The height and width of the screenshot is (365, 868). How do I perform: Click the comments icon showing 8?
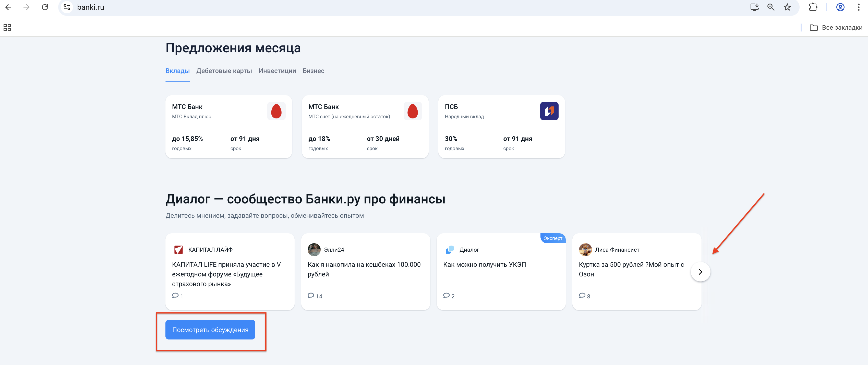click(x=582, y=296)
